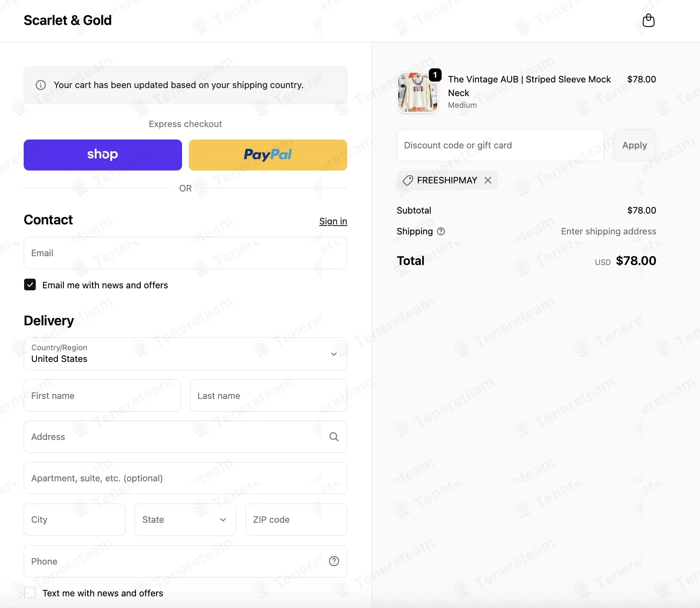Click the product title The Vintage AUB
Image resolution: width=700 pixels, height=608 pixels.
[529, 86]
